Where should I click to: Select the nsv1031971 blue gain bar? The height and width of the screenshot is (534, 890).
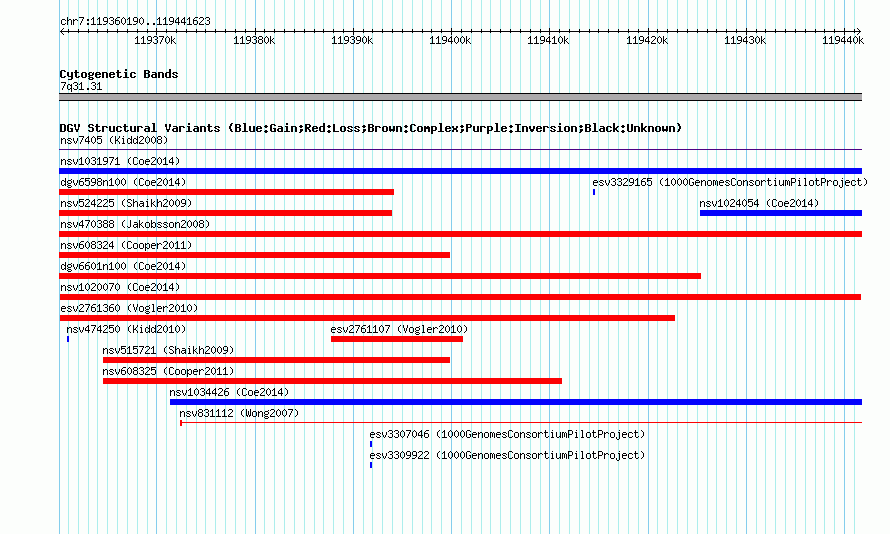click(x=460, y=171)
